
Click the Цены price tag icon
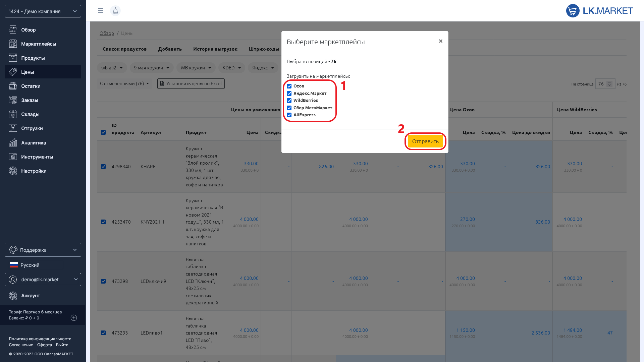coord(13,72)
